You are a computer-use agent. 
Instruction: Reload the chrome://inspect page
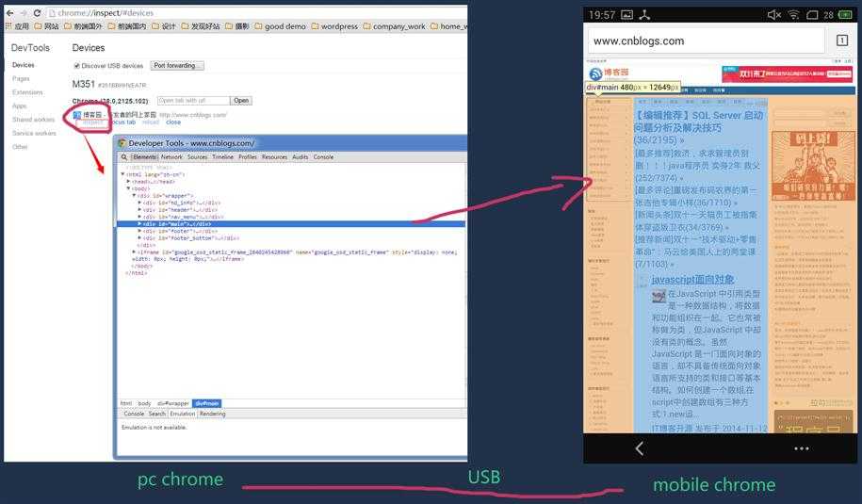[37, 12]
